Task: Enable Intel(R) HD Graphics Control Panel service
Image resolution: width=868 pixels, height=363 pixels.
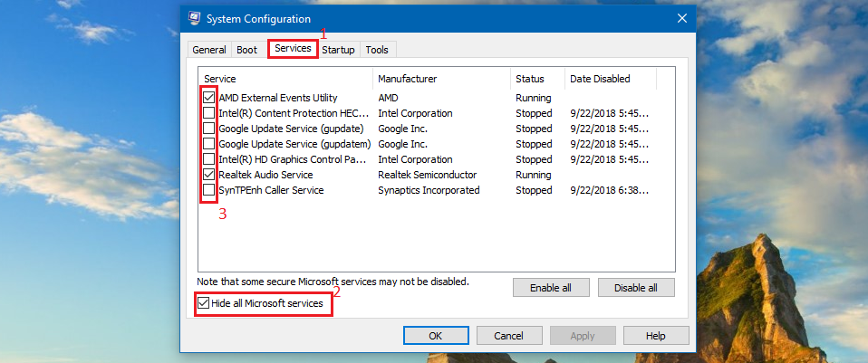Action: (x=209, y=159)
